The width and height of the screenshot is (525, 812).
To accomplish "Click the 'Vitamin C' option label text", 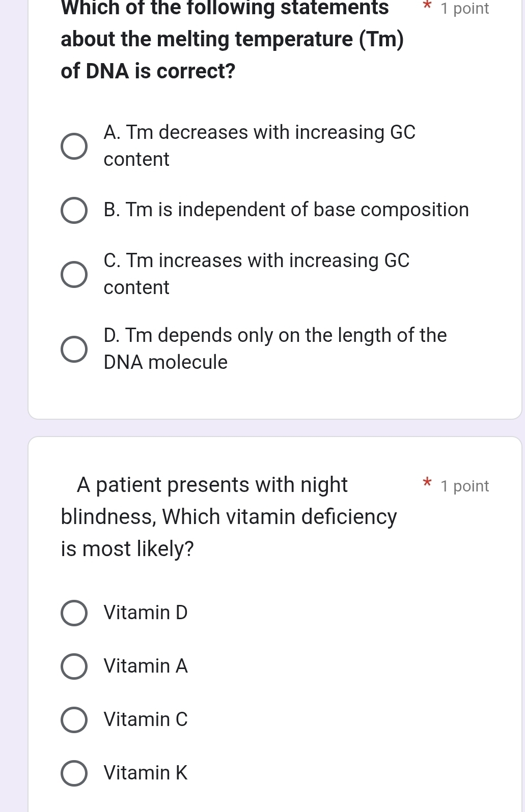I will click(146, 719).
